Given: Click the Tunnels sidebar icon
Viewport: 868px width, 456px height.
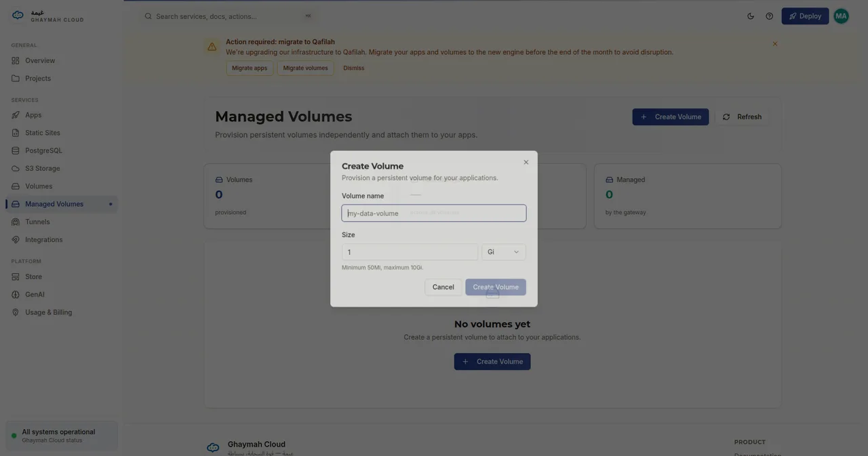Looking at the screenshot, I should click(x=16, y=222).
